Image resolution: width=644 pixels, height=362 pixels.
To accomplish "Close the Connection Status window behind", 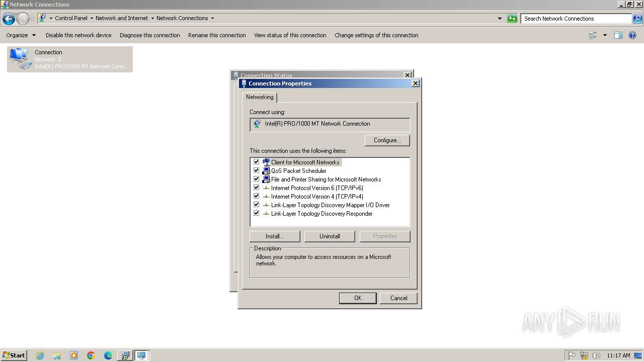I will [x=408, y=75].
